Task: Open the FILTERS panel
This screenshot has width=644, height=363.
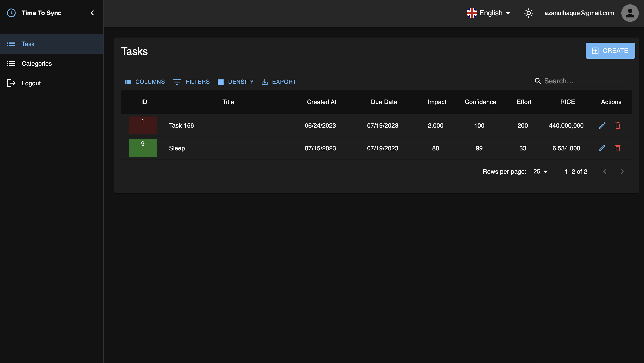Action: click(x=192, y=82)
